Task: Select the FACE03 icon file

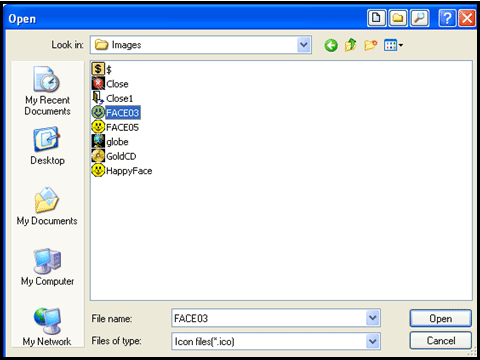Action: click(x=116, y=113)
